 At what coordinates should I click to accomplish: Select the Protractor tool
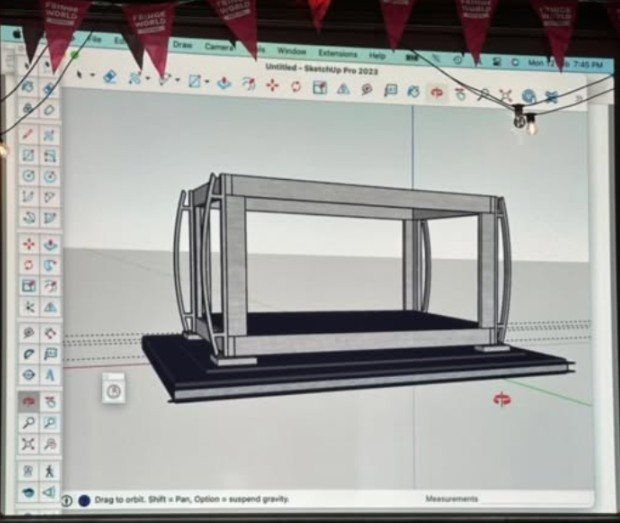(x=28, y=354)
